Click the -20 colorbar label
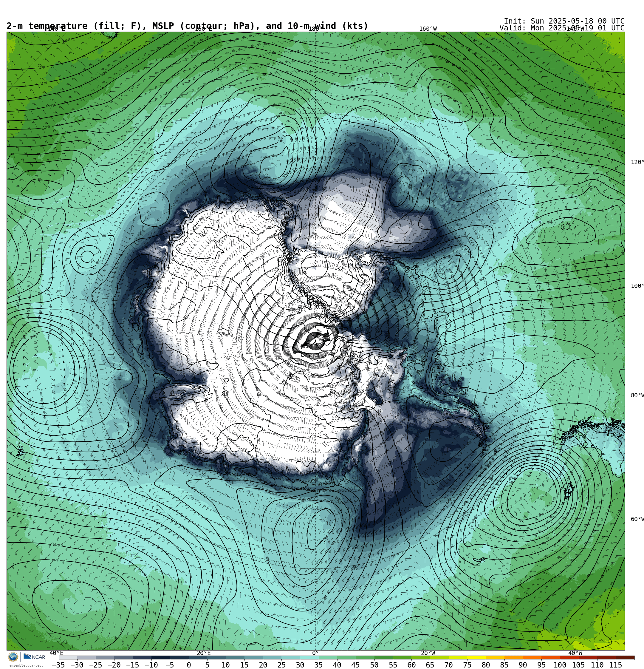The height and width of the screenshot is (669, 644). [x=114, y=665]
